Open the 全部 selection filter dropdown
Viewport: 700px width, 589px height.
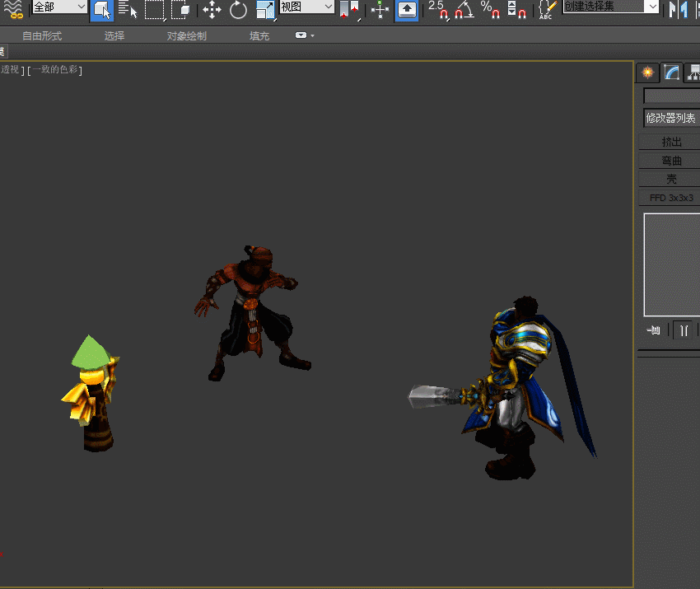coord(58,7)
